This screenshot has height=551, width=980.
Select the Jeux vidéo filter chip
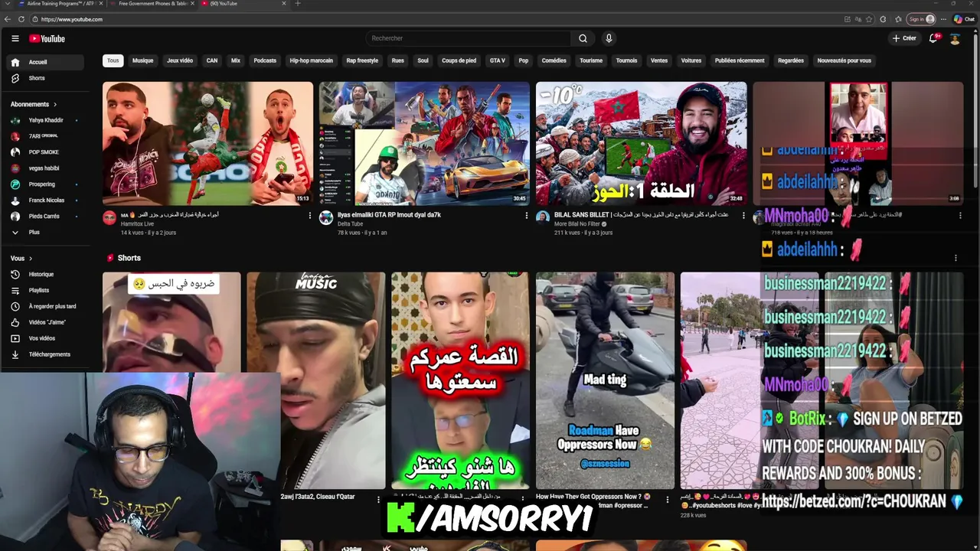[180, 60]
